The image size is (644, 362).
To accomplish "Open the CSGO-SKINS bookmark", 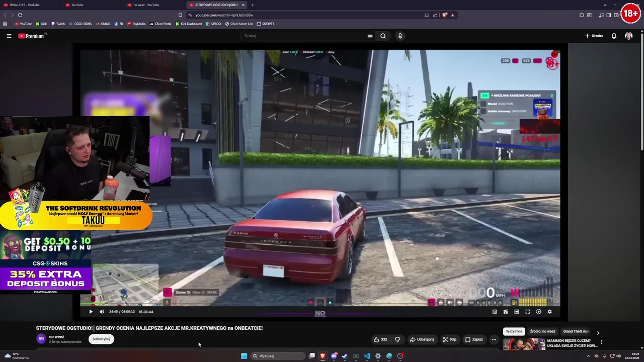I will click(80, 24).
